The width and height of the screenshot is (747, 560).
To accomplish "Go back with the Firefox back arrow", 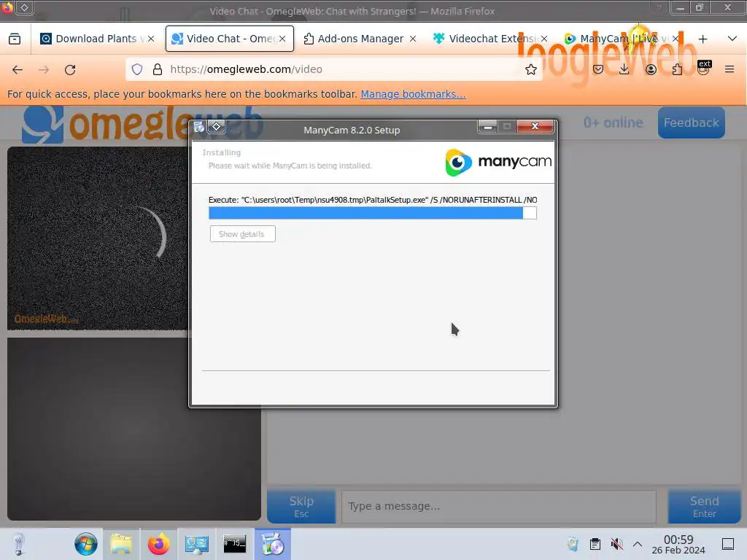I will [x=18, y=69].
